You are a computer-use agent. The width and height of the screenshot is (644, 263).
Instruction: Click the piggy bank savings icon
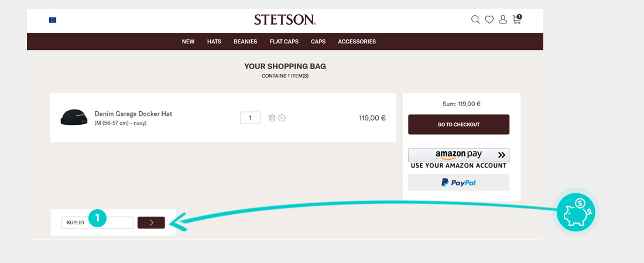tap(576, 212)
